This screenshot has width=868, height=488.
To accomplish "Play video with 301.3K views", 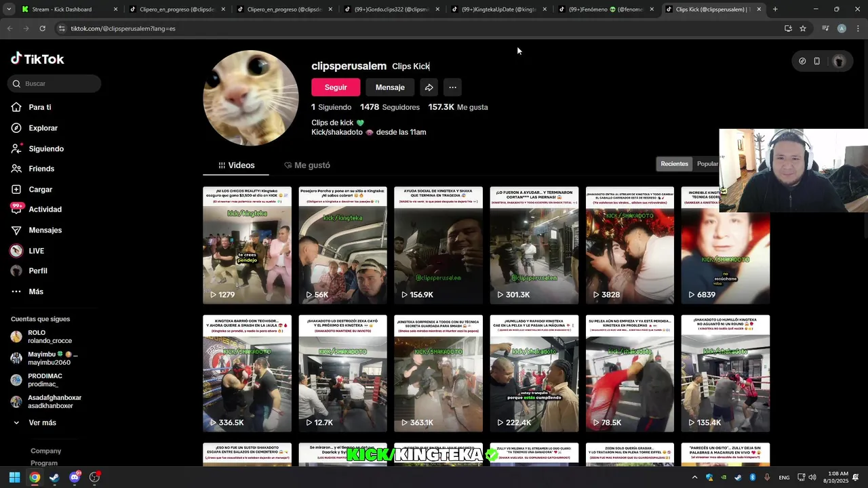I will tap(534, 245).
